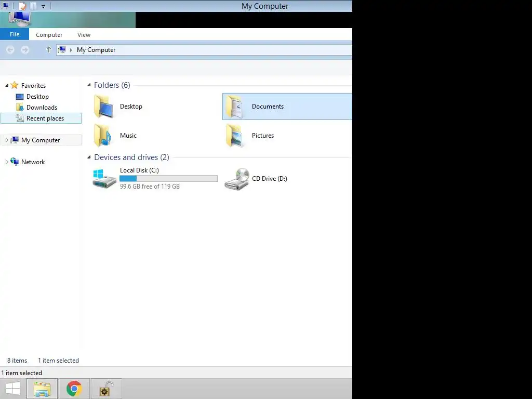Click the 99.6 GB free of 119 GB text
Viewport: 532px width, 399px height.
click(150, 187)
